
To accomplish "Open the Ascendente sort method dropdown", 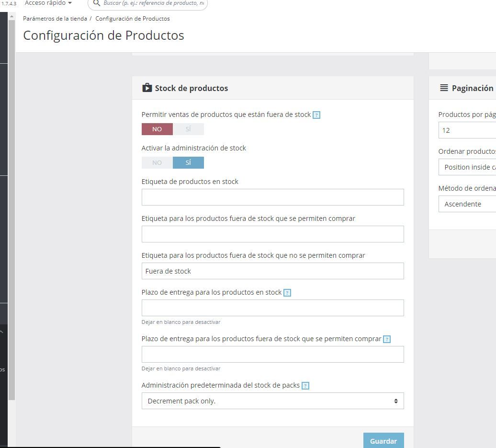I will click(467, 204).
